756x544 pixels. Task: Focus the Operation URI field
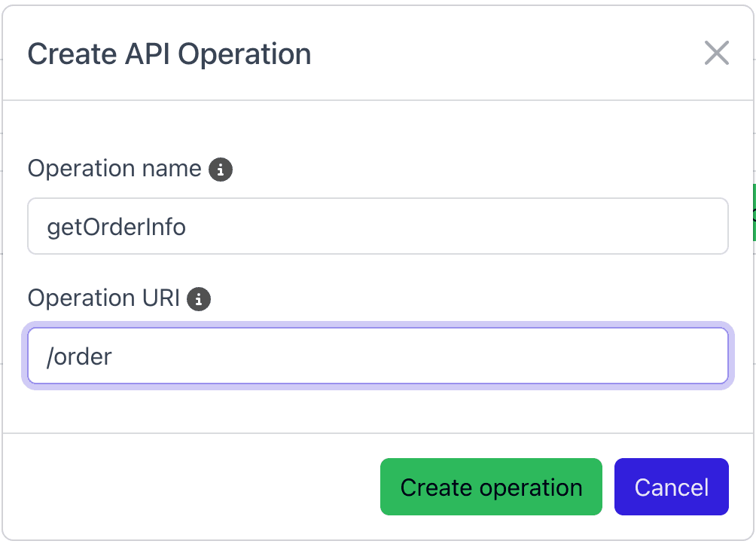coord(376,356)
